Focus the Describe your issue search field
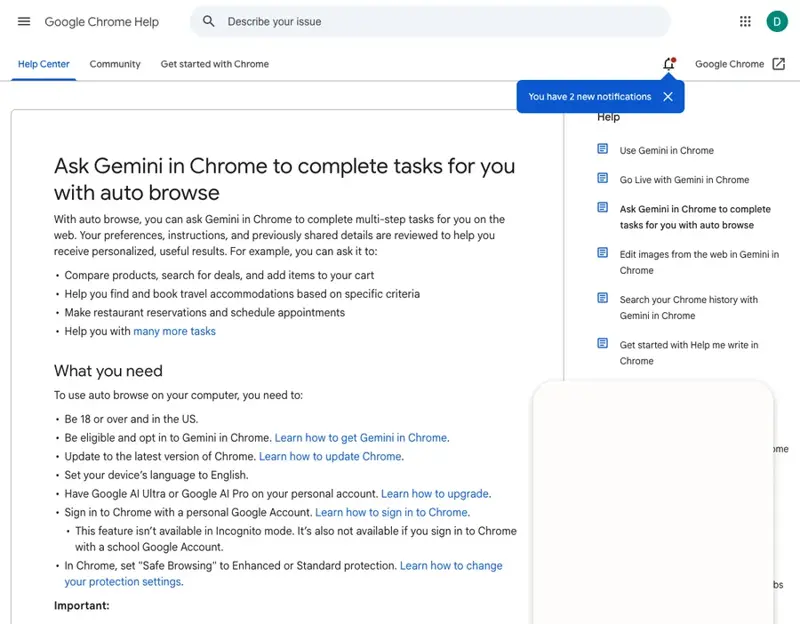 [x=430, y=21]
